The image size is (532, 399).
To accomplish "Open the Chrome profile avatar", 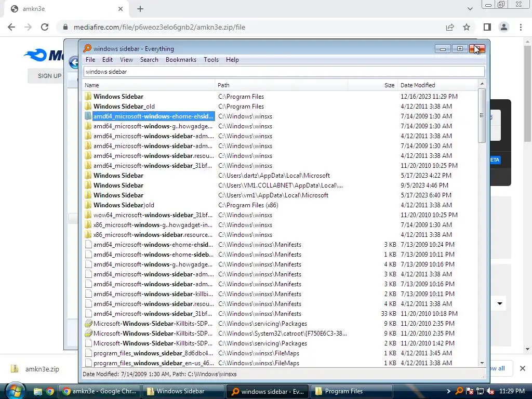I will pyautogui.click(x=504, y=27).
